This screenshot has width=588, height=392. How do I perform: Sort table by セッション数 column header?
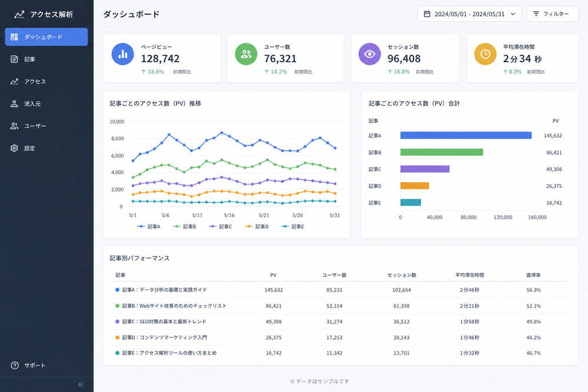pos(402,275)
